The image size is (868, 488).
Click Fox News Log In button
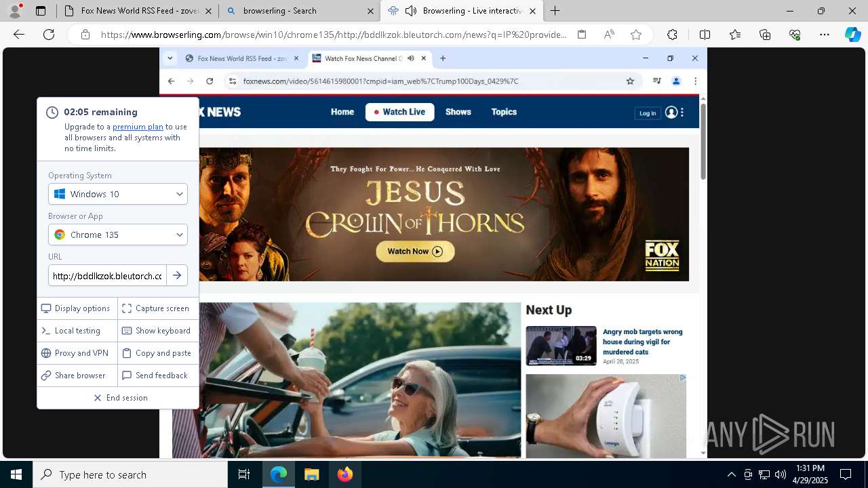648,113
